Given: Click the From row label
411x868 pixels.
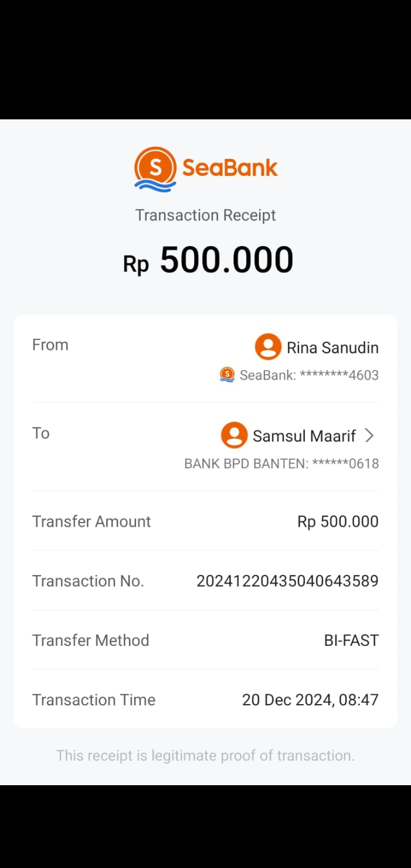Looking at the screenshot, I should pyautogui.click(x=50, y=345).
